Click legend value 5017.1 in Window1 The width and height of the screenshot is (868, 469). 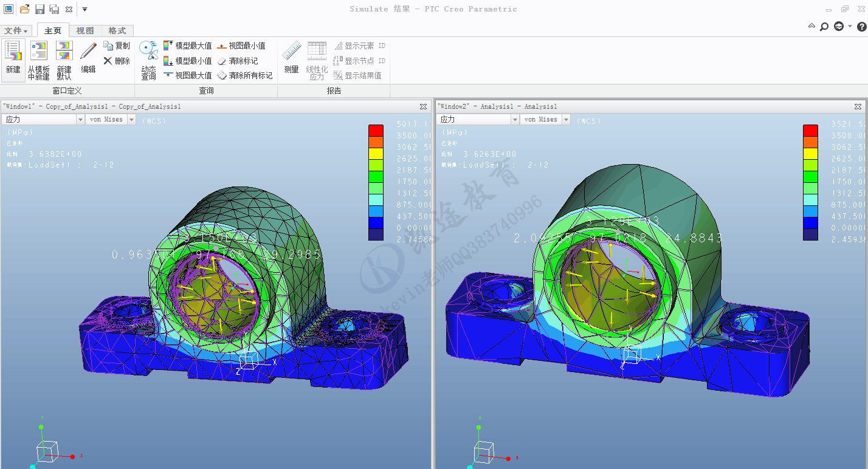(413, 125)
